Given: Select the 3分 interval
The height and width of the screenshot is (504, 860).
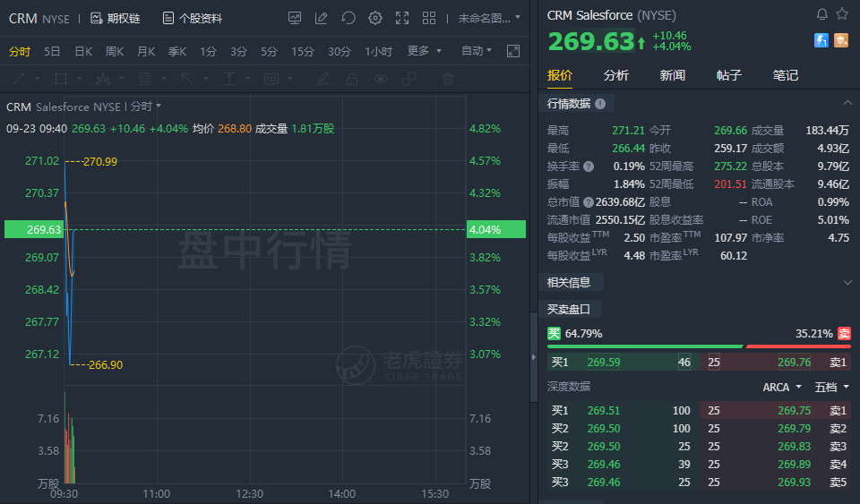Looking at the screenshot, I should (x=238, y=52).
